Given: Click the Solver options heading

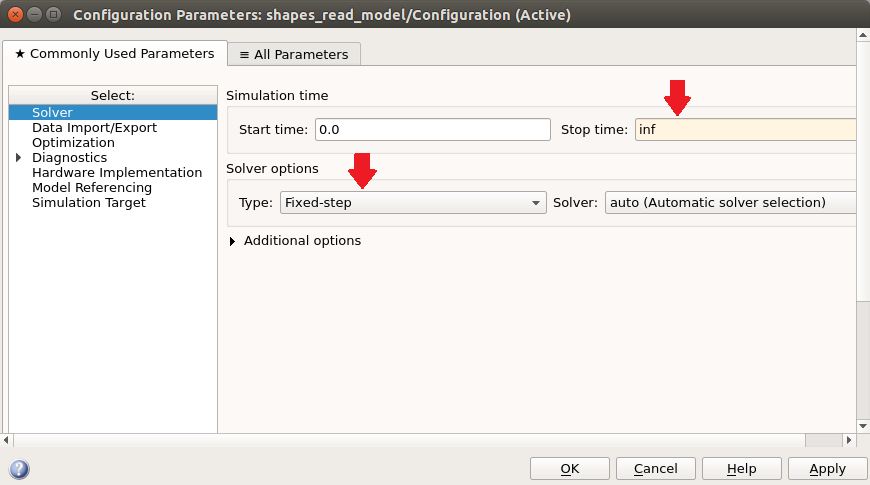Looking at the screenshot, I should [272, 168].
